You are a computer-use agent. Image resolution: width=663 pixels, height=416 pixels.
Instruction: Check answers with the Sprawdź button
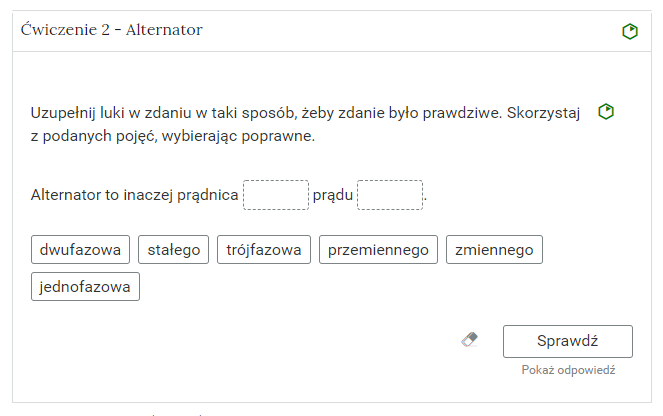point(567,341)
